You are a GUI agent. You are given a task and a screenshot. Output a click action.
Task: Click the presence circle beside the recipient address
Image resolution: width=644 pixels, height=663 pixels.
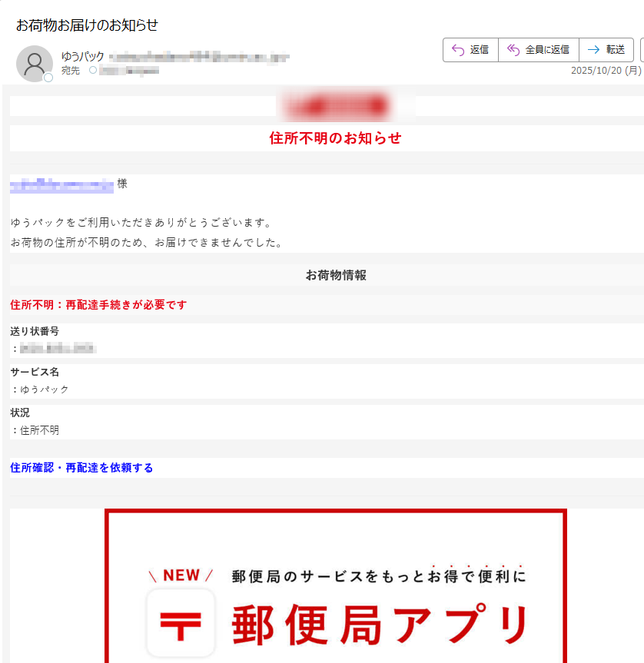(91, 71)
